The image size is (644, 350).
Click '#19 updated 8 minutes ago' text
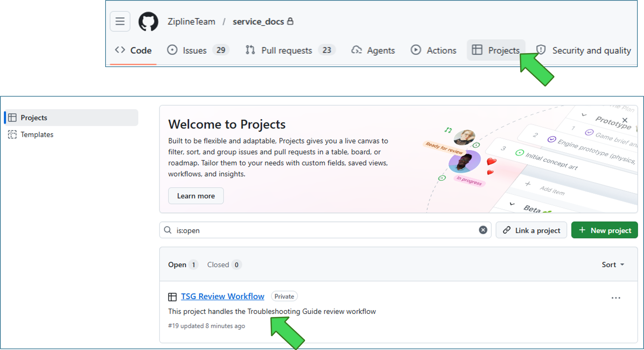click(x=206, y=326)
